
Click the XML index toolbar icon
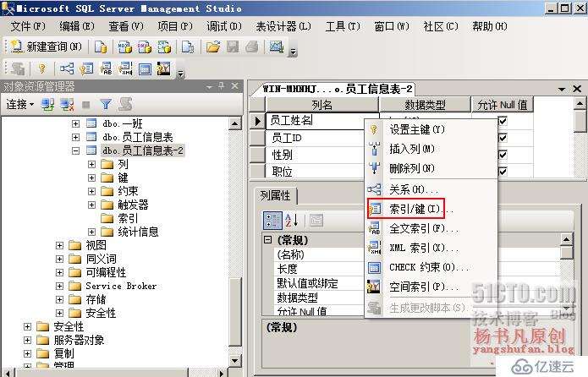click(x=125, y=68)
